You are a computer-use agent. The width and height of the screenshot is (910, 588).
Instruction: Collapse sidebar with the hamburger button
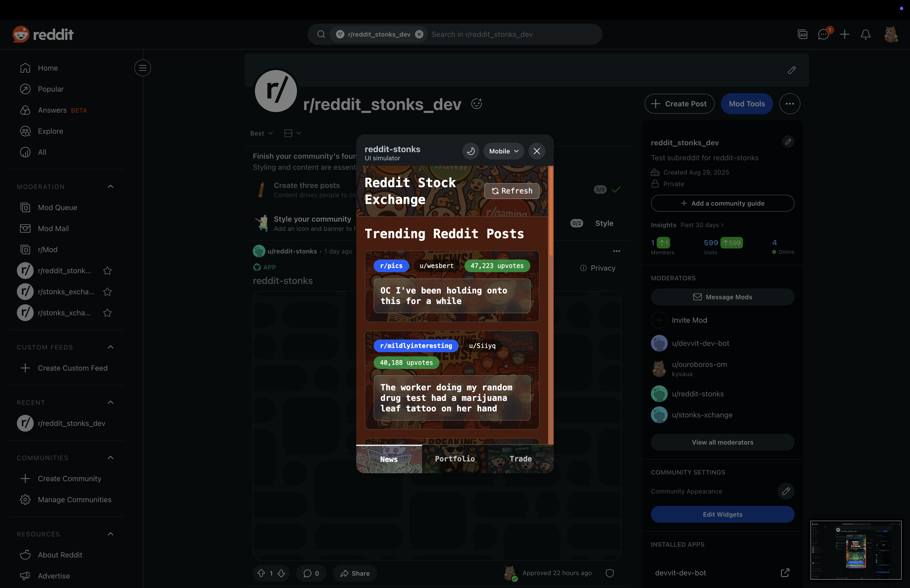[x=142, y=68]
